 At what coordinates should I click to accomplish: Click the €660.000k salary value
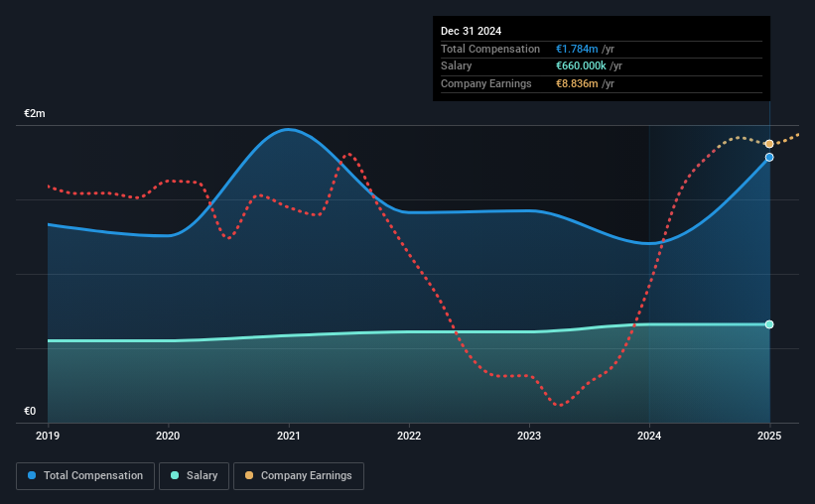(581, 66)
